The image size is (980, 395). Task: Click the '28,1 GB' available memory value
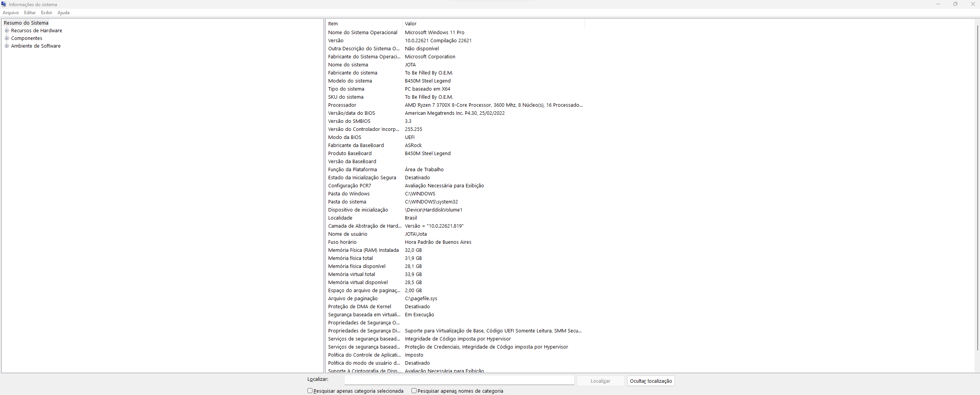[x=413, y=266]
